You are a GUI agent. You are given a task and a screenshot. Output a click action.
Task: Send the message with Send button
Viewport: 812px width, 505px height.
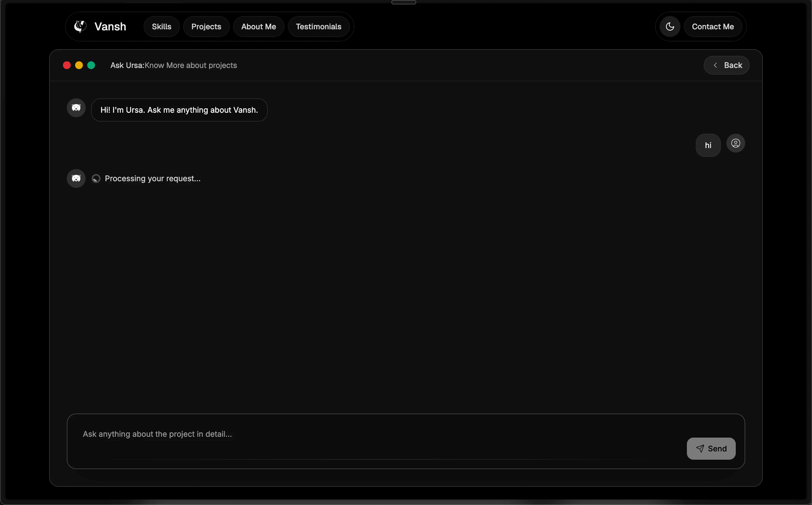[711, 449]
